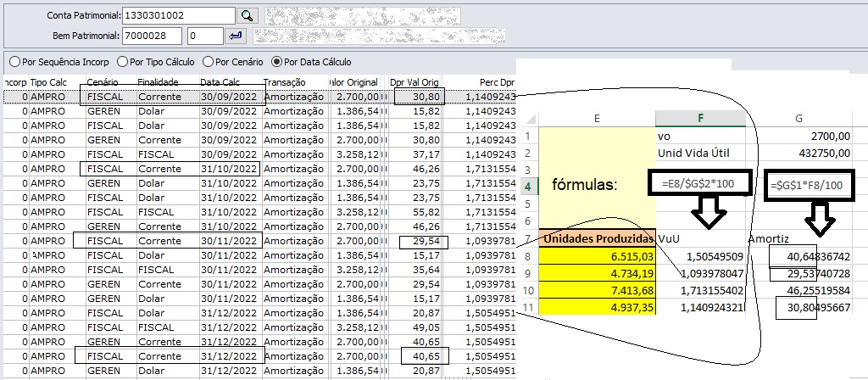Click 3.258,12 in the FISCAL FISCAL 30/09/2022 row
Image resolution: width=868 pixels, height=380 pixels.
coord(357,154)
